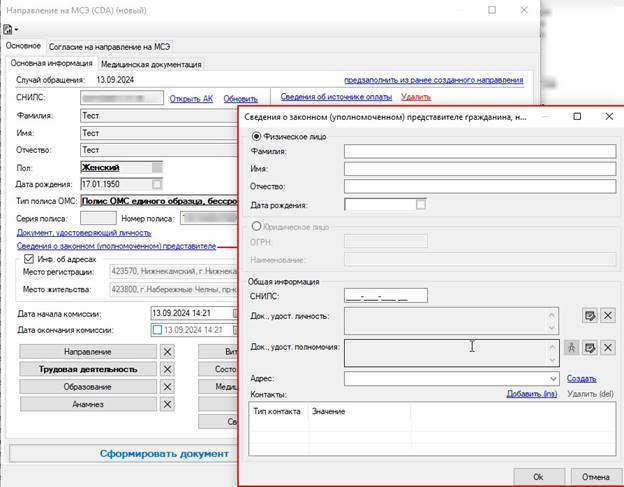Image resolution: width=624 pixels, height=487 pixels.
Task: Open the Согласие на направление на МСЭ tab
Action: 109,47
